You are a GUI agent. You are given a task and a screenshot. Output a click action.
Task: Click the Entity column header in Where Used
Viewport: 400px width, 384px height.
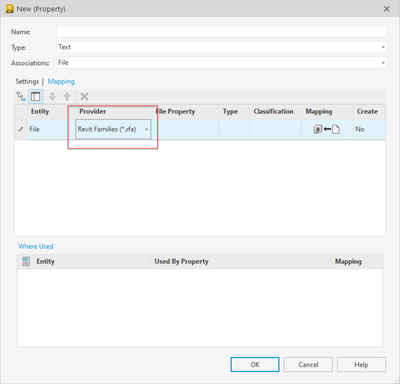(x=91, y=261)
